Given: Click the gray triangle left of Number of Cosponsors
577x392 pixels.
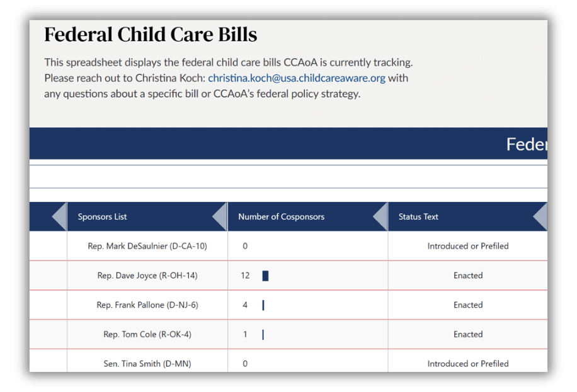Looking at the screenshot, I should (220, 217).
